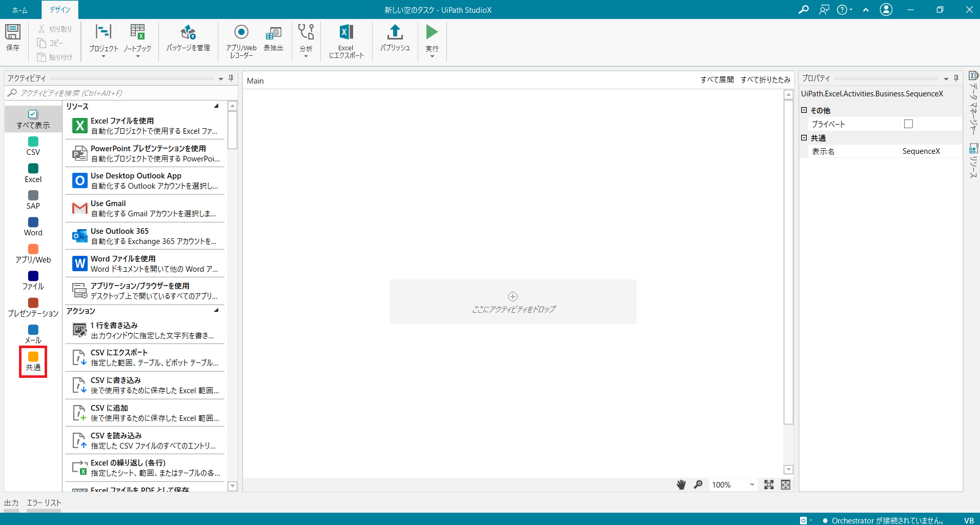Open the ノートブック notebook icon

tap(137, 32)
